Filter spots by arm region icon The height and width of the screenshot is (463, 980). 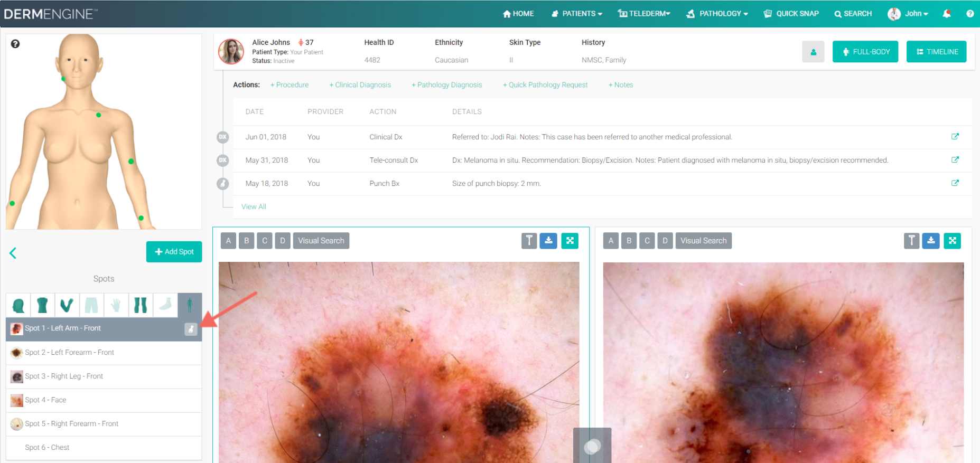(67, 305)
